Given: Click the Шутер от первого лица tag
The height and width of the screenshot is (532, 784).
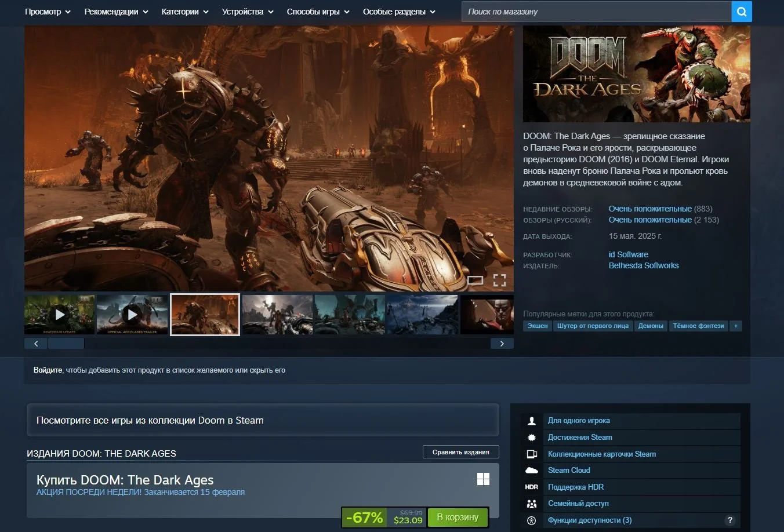Looking at the screenshot, I should [x=593, y=326].
